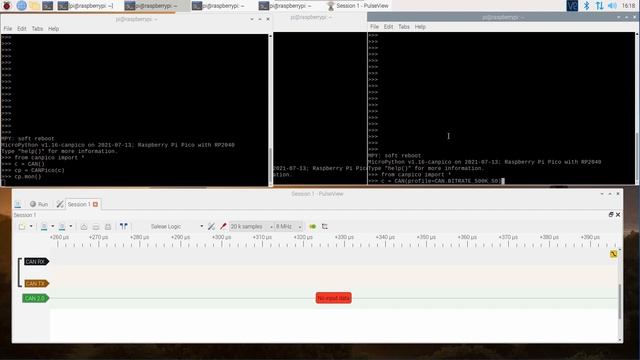Close the Session 1 tab via its red icon
The image size is (640, 360).
click(96, 204)
